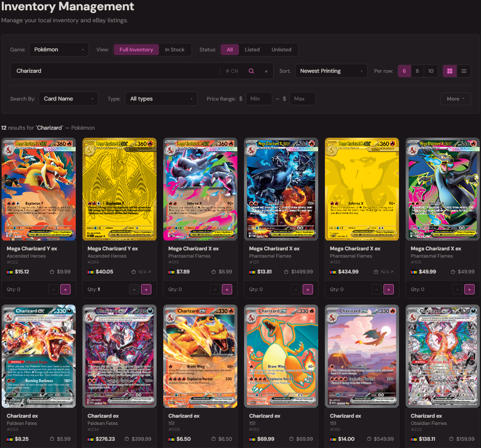Image resolution: width=481 pixels, height=448 pixels.
Task: Switch to list view layout icon
Action: click(464, 71)
